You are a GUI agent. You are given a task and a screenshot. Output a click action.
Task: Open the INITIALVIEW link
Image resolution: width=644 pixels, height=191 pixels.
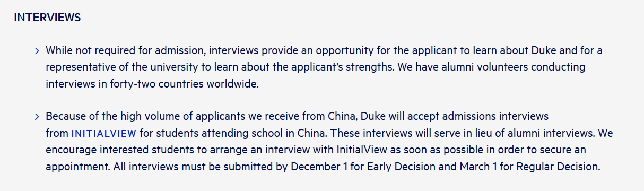click(x=104, y=133)
